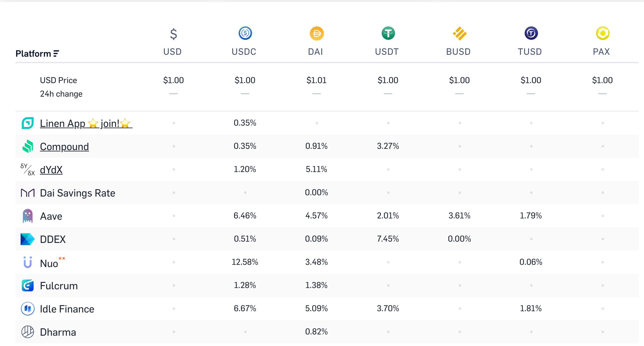This screenshot has width=644, height=346.
Task: Click DDEX BUSD rate 0.00%
Action: click(459, 239)
